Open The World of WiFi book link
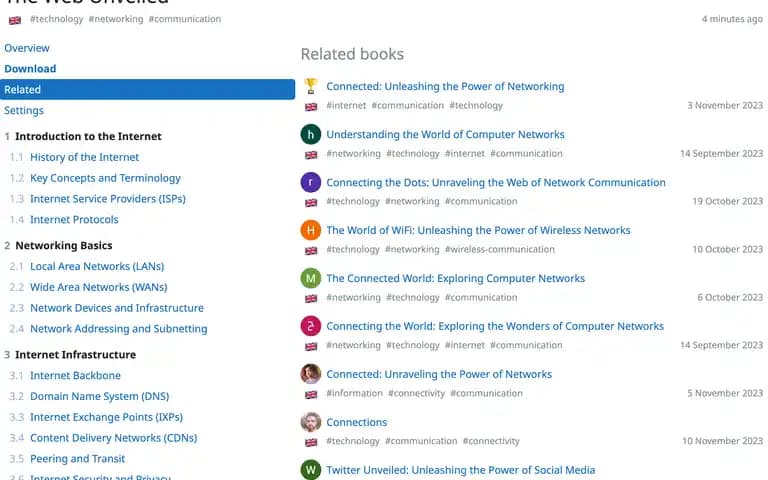 pyautogui.click(x=478, y=230)
